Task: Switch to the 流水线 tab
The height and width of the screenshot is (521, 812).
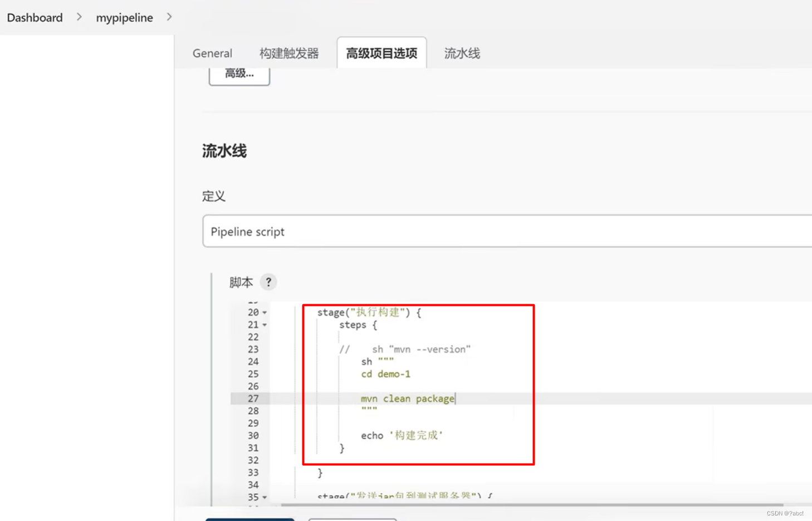Action: pos(462,53)
